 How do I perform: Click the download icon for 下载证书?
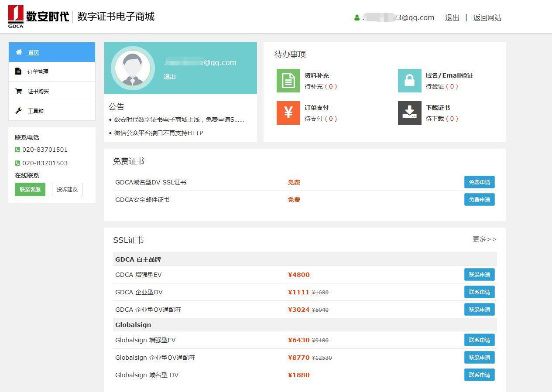coord(409,113)
